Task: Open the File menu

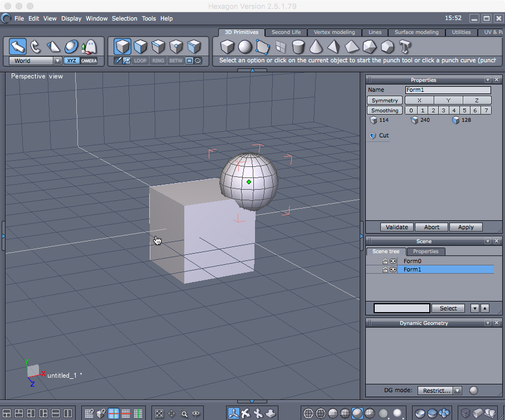Action: pyautogui.click(x=19, y=18)
